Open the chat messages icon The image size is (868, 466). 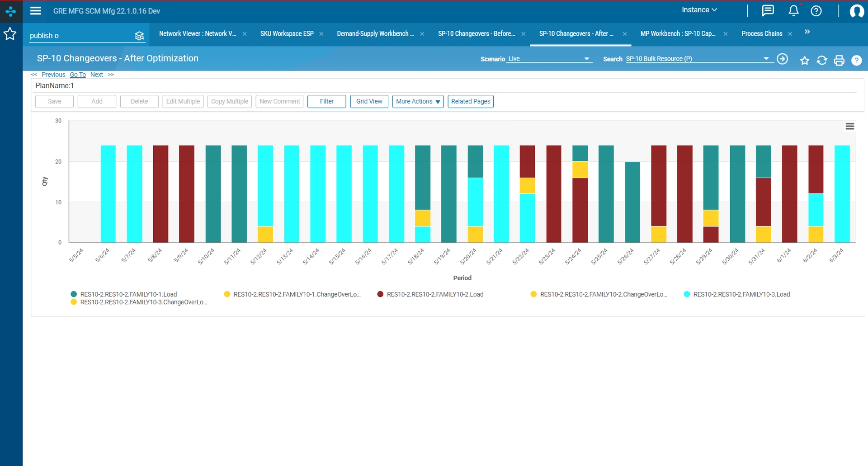coord(768,10)
